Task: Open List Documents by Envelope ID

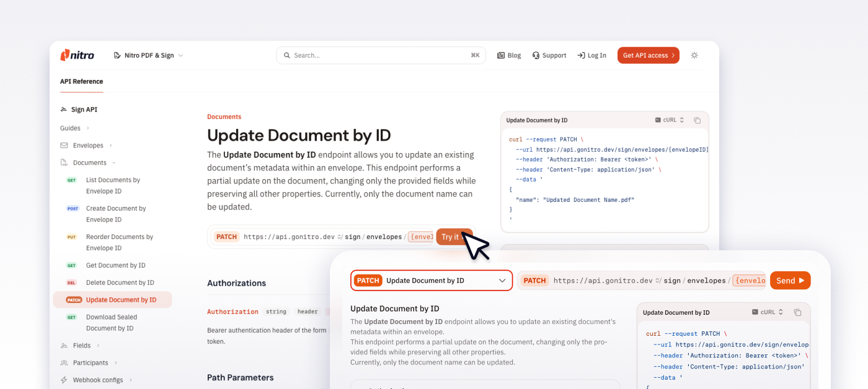Action: click(x=112, y=186)
